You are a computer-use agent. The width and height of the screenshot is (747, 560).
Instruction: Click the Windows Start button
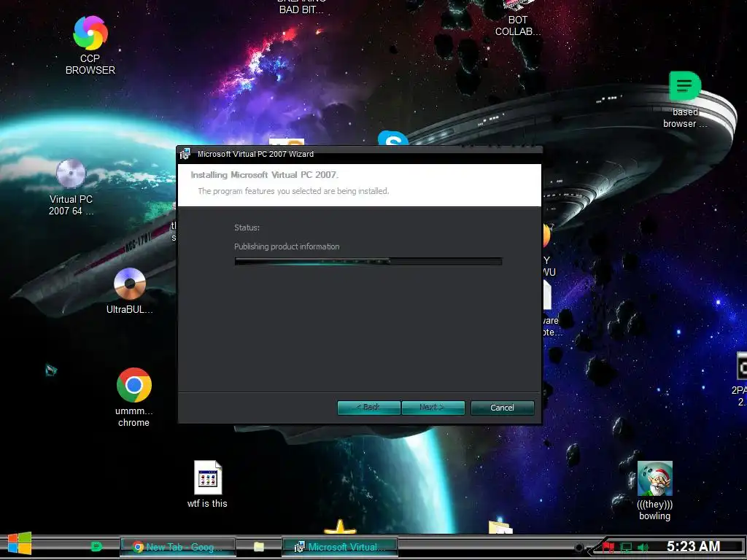(x=20, y=544)
